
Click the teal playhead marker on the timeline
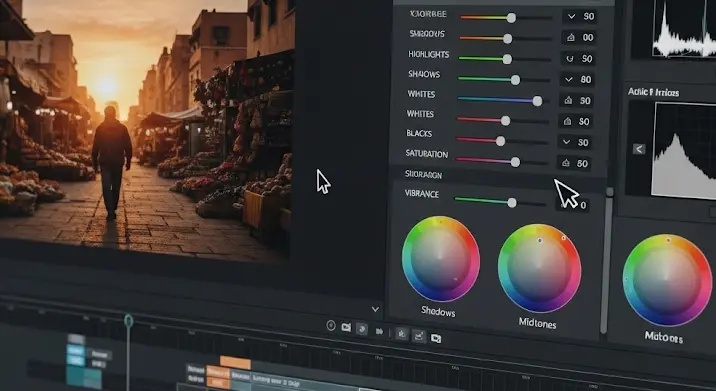coord(129,321)
